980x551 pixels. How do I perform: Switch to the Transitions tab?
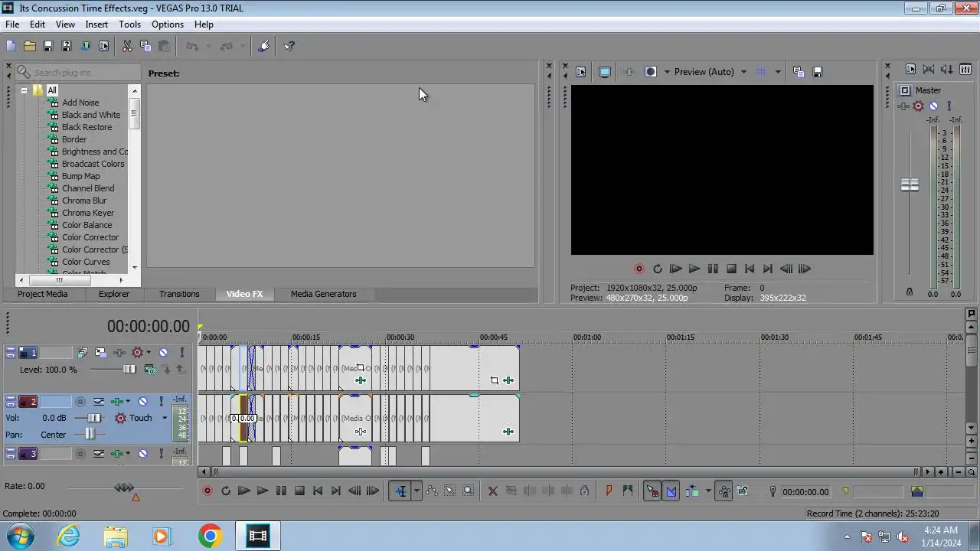click(179, 294)
